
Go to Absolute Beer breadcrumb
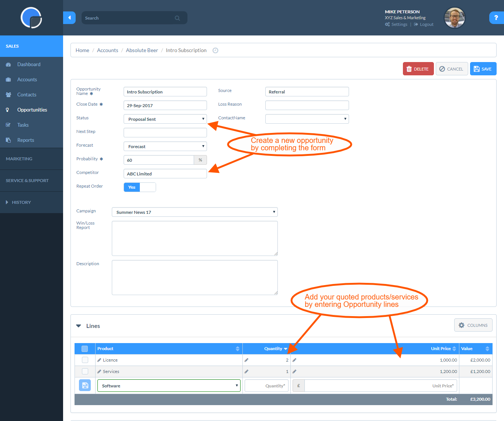coord(142,50)
